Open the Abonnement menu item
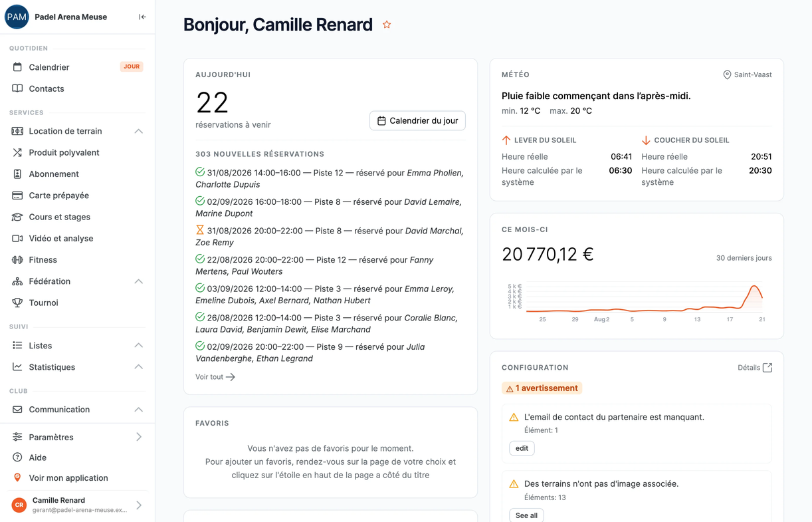 pyautogui.click(x=77, y=174)
